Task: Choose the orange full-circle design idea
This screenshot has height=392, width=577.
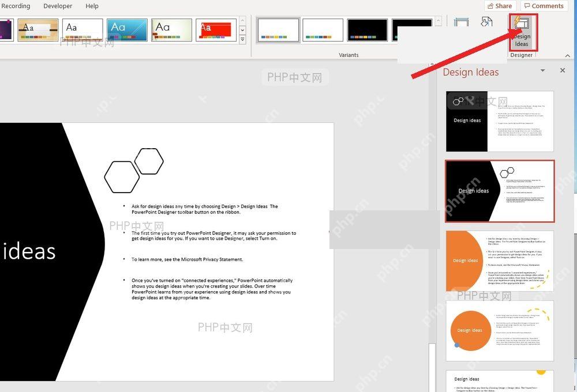Action: coord(500,331)
